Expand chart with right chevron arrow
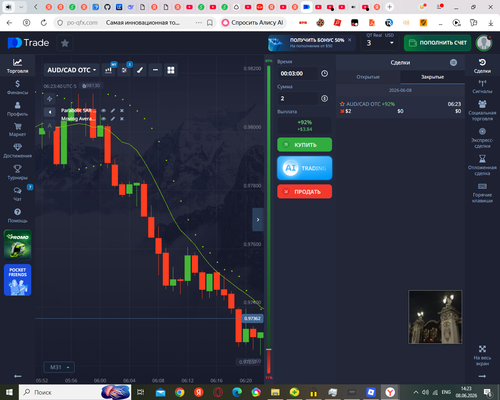The image size is (500, 400). (258, 220)
